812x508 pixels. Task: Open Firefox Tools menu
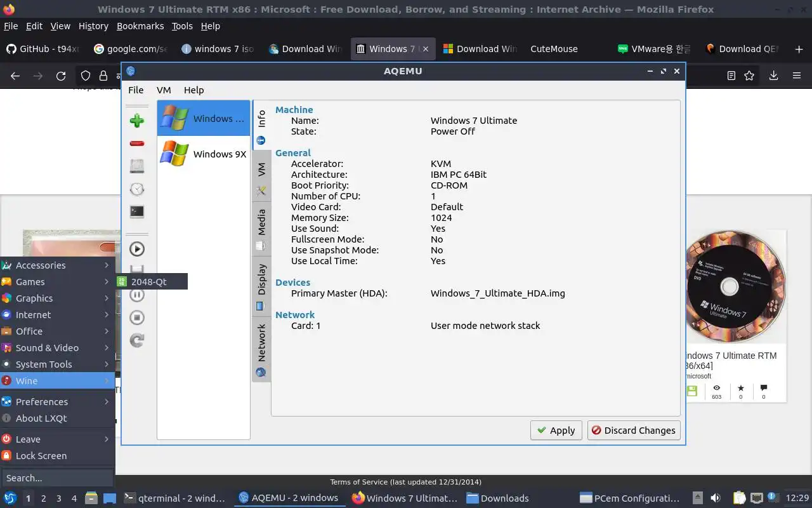pyautogui.click(x=182, y=26)
